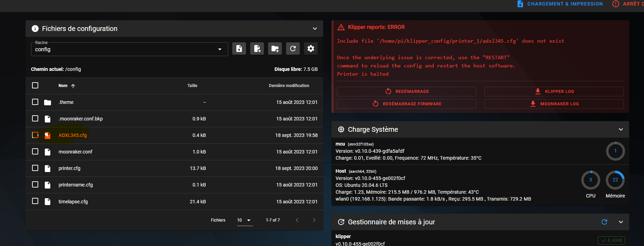Viewport: 644px width, 246px height.
Task: Change files per page dropdown
Action: click(245, 220)
